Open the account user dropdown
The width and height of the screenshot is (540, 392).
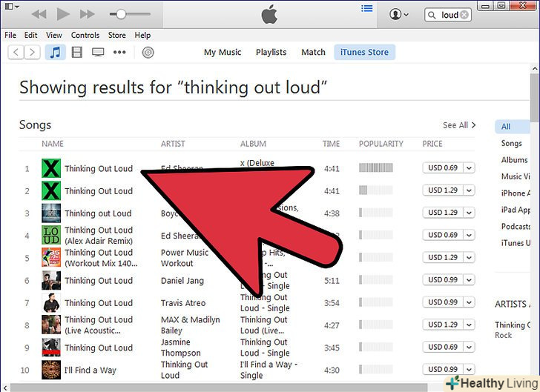pyautogui.click(x=399, y=15)
